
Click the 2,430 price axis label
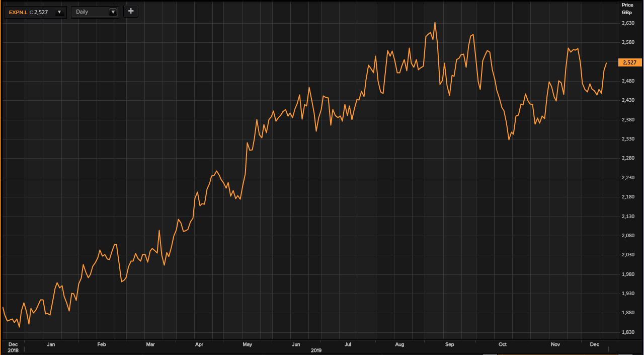(628, 101)
